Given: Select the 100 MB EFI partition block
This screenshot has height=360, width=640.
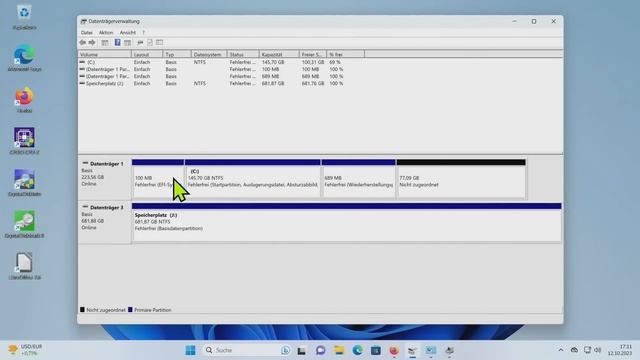Looking at the screenshot, I should [158, 179].
